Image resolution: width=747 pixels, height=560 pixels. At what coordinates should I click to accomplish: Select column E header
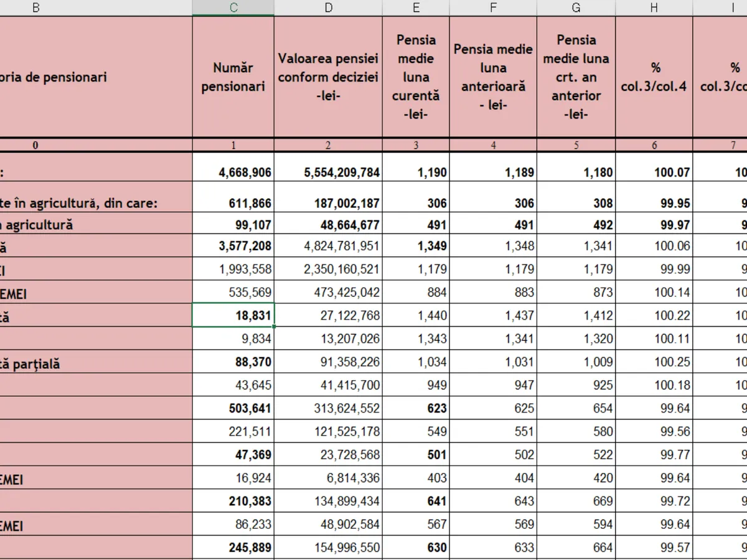point(416,7)
